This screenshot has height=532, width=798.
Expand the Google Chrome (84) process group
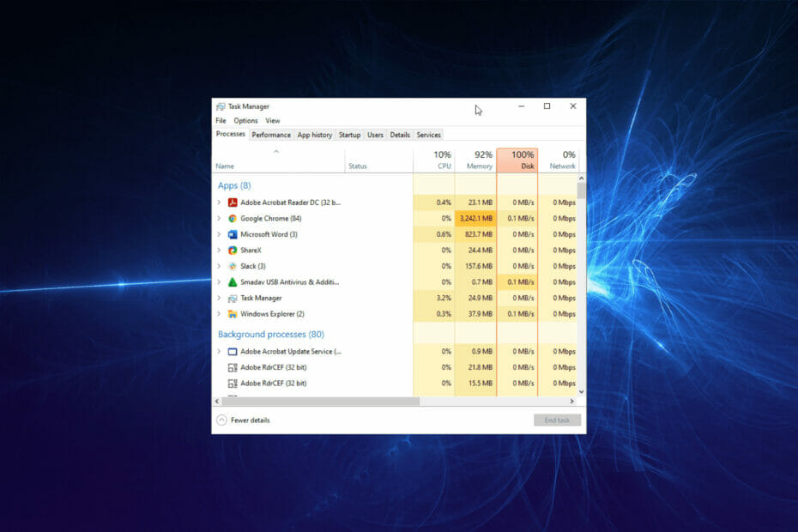click(219, 219)
